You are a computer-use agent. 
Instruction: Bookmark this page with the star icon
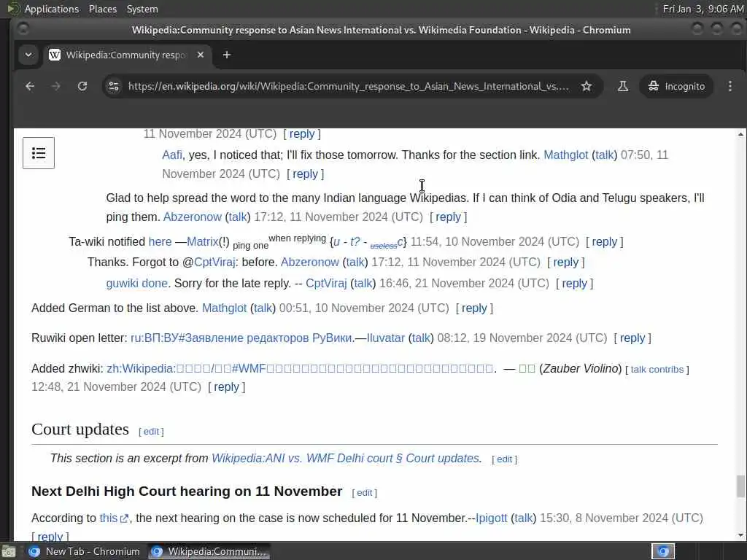(x=587, y=86)
